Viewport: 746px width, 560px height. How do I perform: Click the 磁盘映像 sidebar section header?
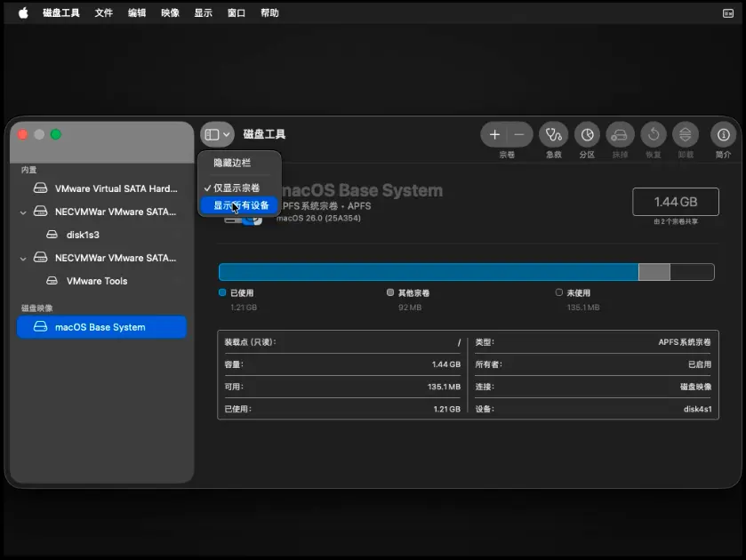point(36,308)
